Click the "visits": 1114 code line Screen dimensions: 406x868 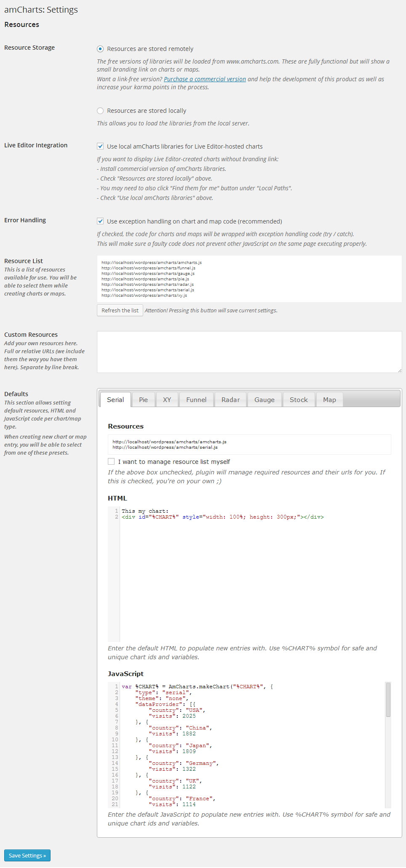coord(172,804)
